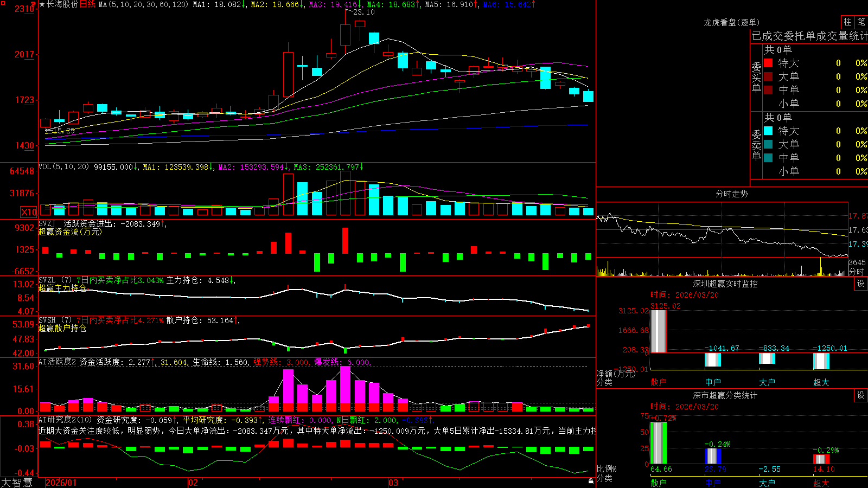
Task: Open the question mark help icon above the price axis
Action: 34,4
